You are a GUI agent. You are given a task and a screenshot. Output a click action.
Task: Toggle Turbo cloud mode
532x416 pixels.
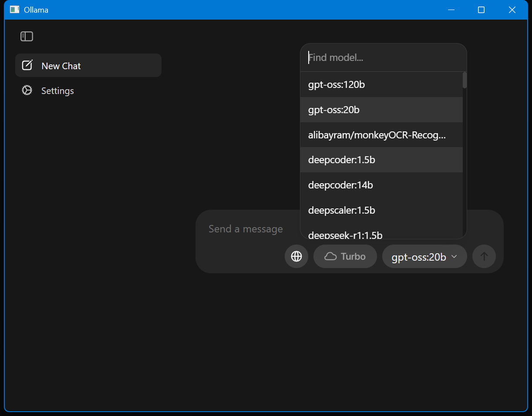(345, 256)
